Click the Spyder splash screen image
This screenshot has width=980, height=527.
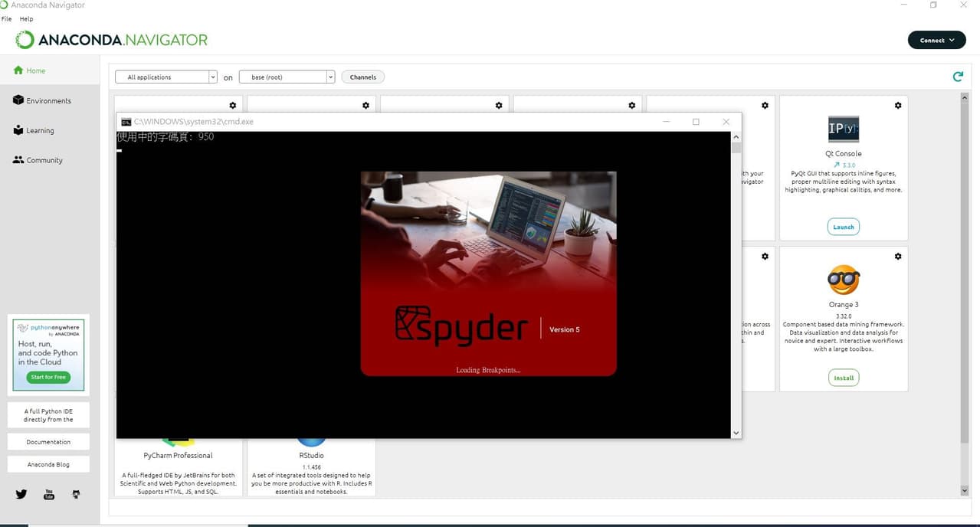click(489, 273)
